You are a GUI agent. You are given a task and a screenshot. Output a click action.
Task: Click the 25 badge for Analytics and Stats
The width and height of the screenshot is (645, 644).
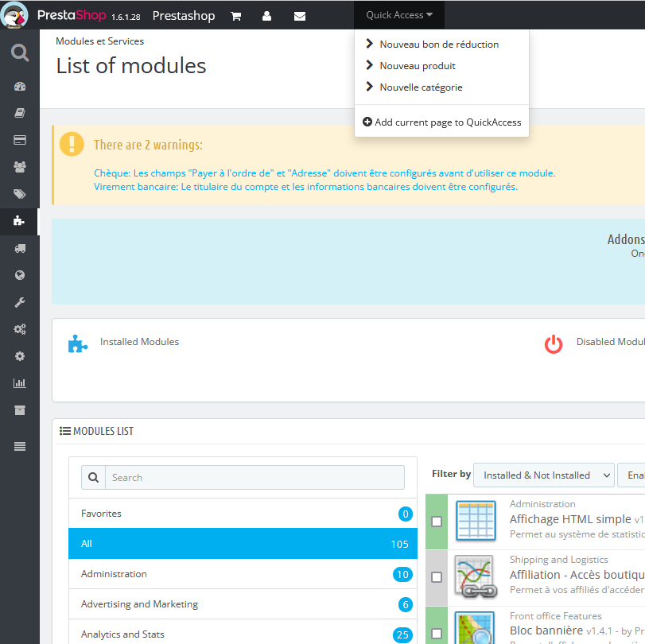pos(402,635)
